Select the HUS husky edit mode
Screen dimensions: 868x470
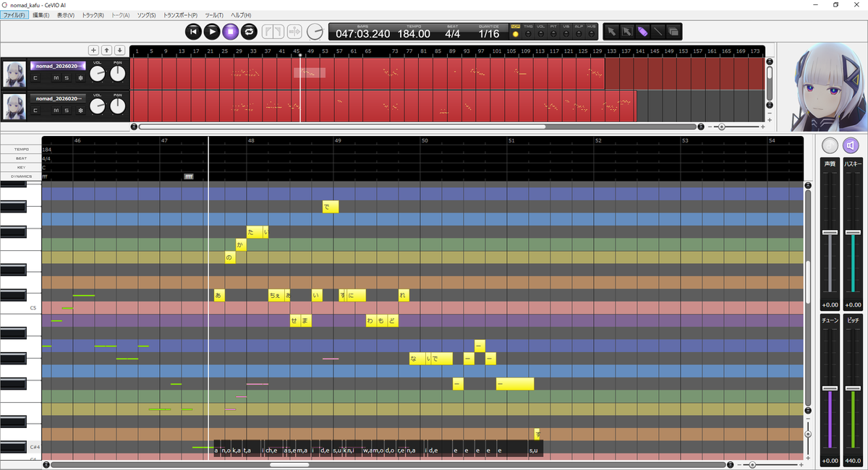592,34
